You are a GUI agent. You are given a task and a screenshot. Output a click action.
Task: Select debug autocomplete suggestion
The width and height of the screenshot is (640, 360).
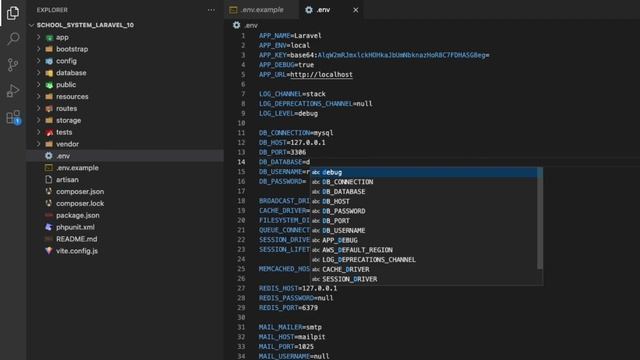(424, 172)
